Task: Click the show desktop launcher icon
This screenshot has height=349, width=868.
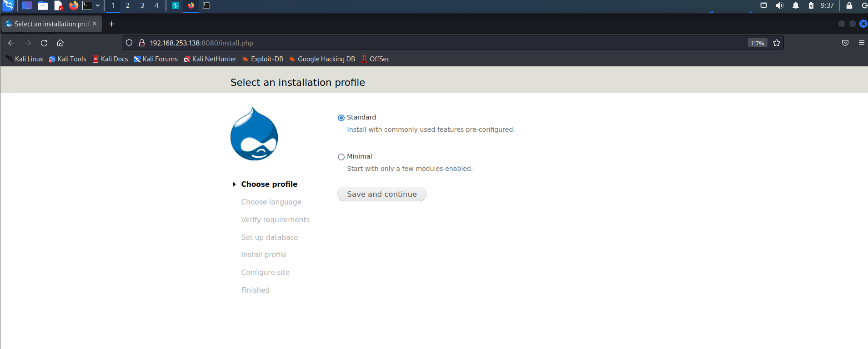Action: (27, 5)
